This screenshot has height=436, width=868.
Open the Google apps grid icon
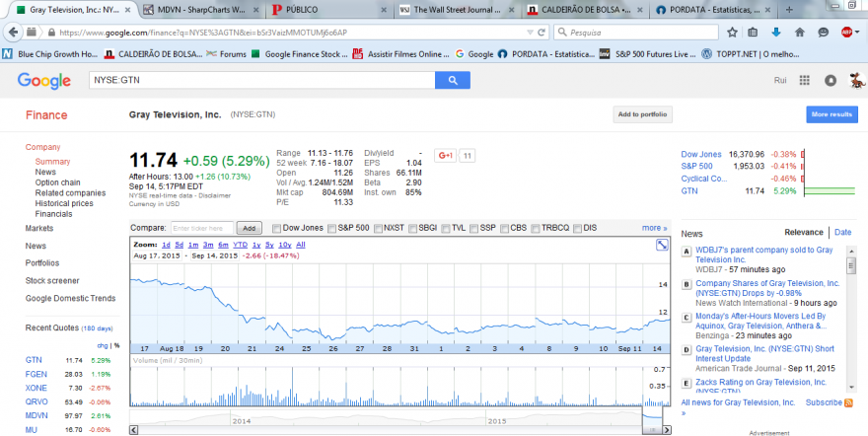point(804,80)
